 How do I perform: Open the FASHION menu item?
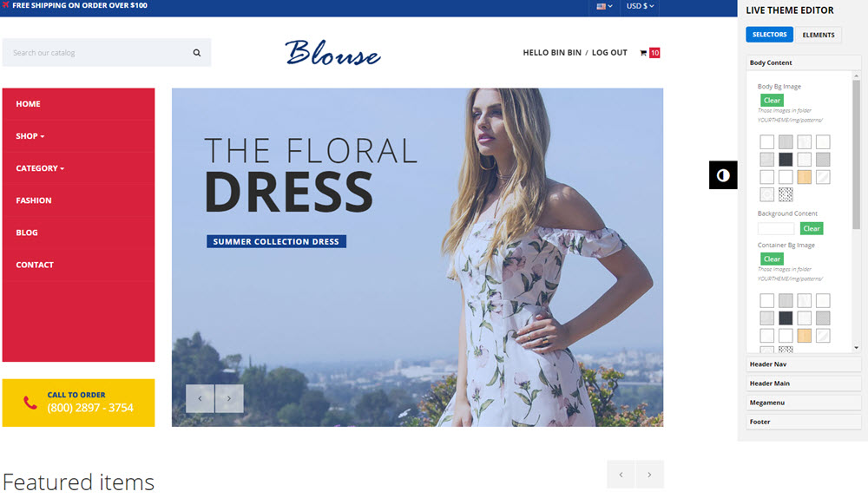click(34, 200)
